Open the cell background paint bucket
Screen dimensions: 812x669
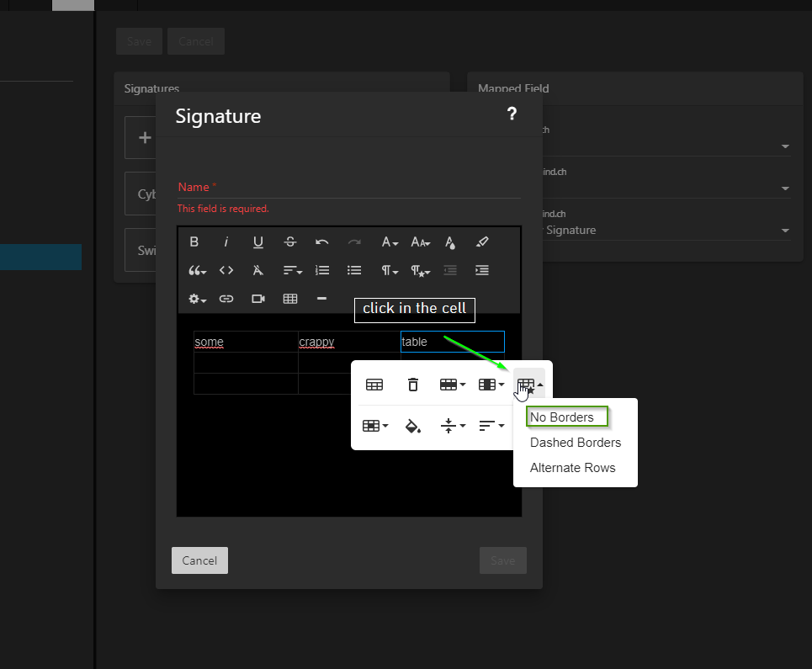tap(413, 426)
